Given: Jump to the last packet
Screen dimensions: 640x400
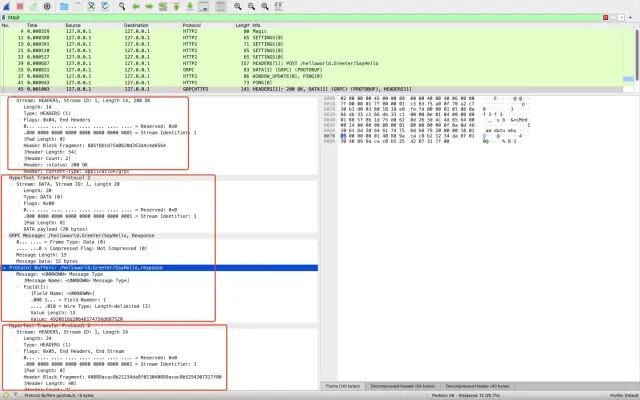Looking at the screenshot, I should tap(190, 6).
